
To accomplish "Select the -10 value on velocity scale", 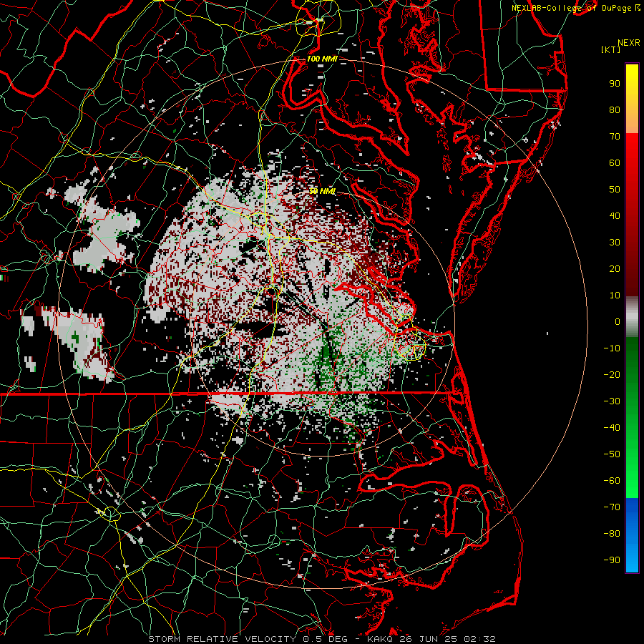I will pos(612,348).
